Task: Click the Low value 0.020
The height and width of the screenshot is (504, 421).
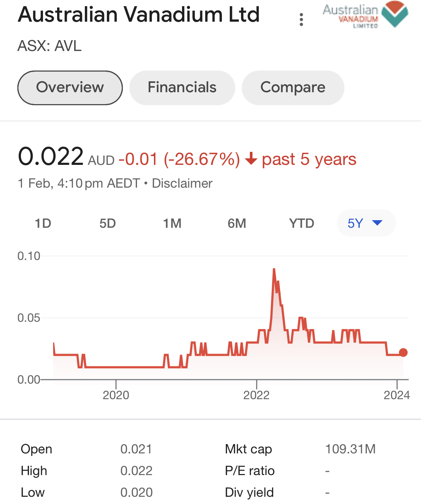Action: pos(136,492)
